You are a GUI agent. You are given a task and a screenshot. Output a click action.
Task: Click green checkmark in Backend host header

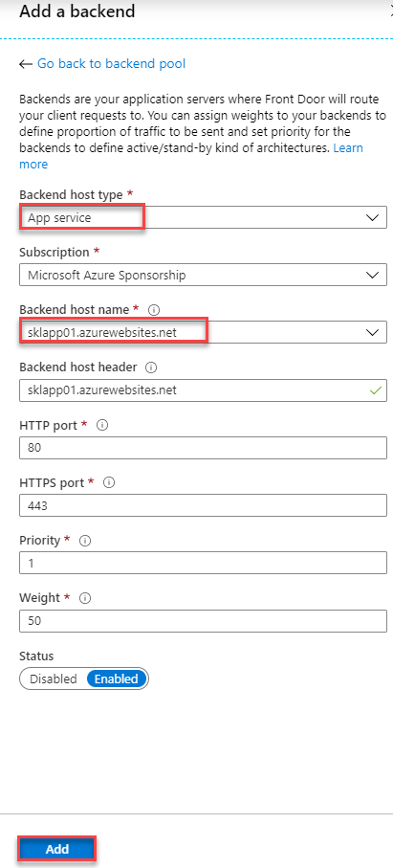pos(376,390)
